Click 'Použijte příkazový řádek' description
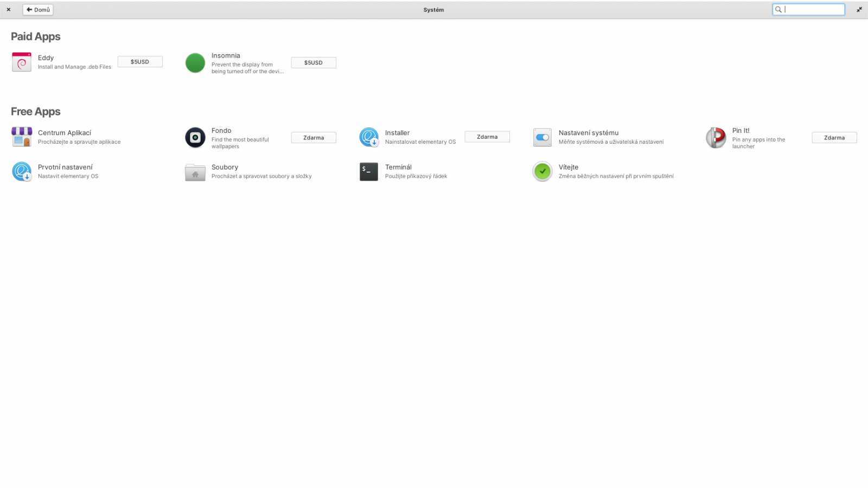This screenshot has height=488, width=868. [416, 176]
